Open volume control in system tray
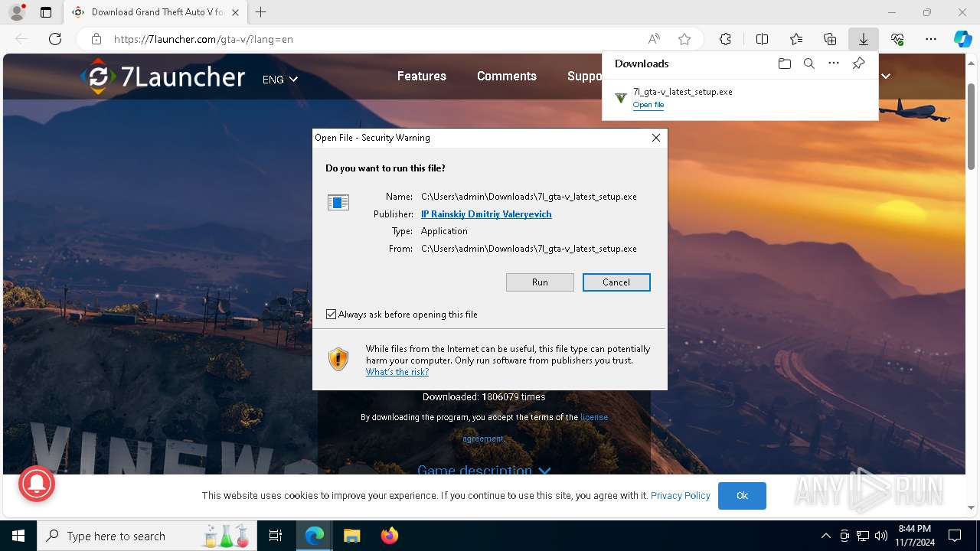 tap(881, 536)
